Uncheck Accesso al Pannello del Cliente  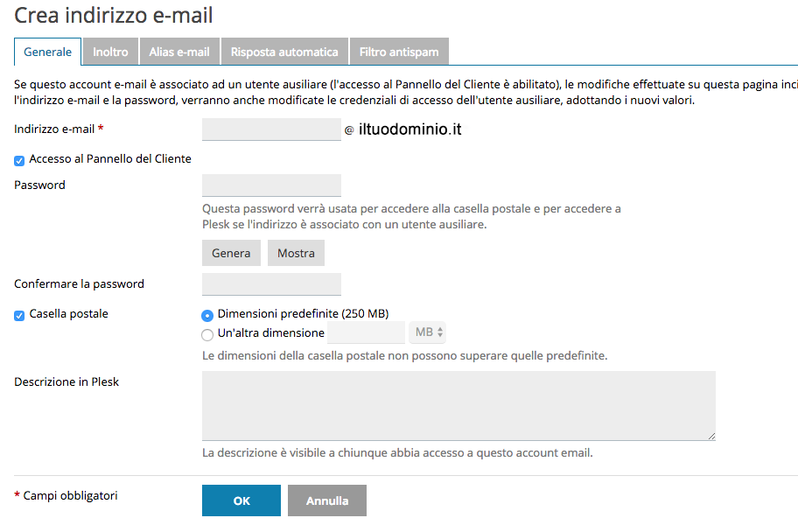click(19, 161)
